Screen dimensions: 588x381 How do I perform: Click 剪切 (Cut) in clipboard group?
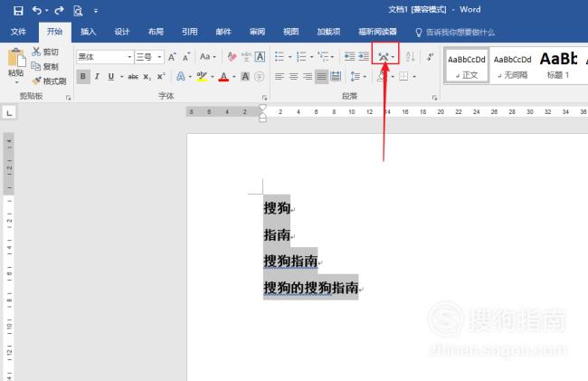click(45, 52)
